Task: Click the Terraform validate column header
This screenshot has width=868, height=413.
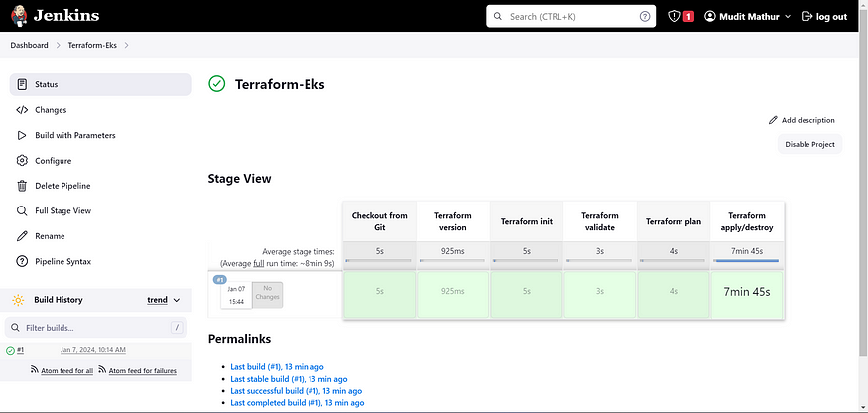Action: [x=600, y=221]
